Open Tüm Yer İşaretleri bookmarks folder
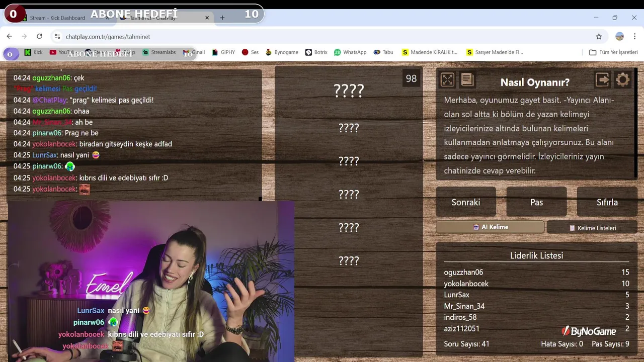644x362 pixels. click(613, 52)
